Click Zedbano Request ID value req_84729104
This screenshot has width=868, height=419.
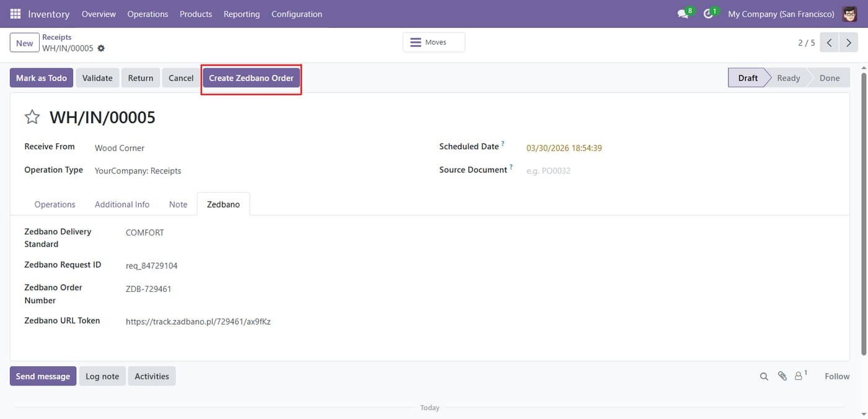[x=152, y=266]
